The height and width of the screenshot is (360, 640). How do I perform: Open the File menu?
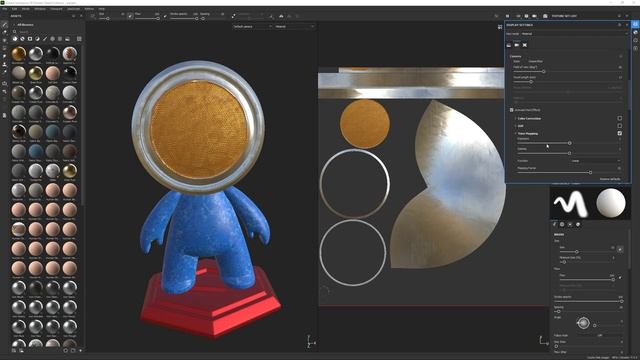pyautogui.click(x=5, y=9)
